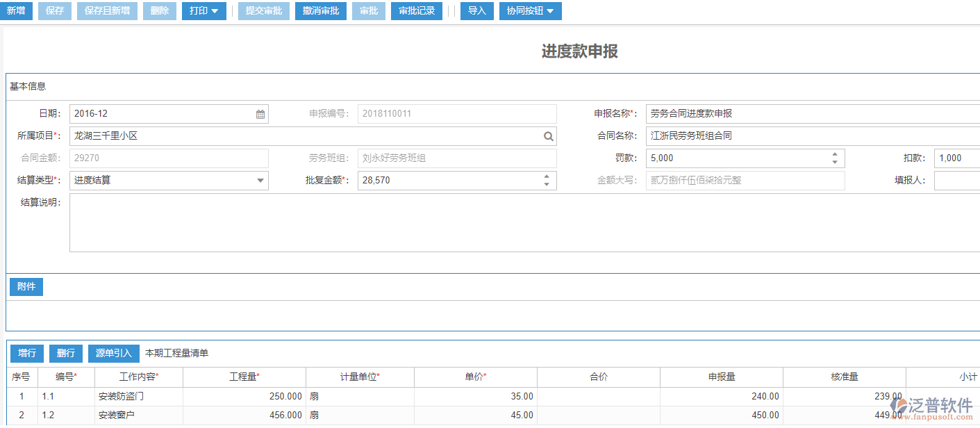Open the 打印 dropdown menu
Screen dimensions: 980x428
tap(204, 11)
